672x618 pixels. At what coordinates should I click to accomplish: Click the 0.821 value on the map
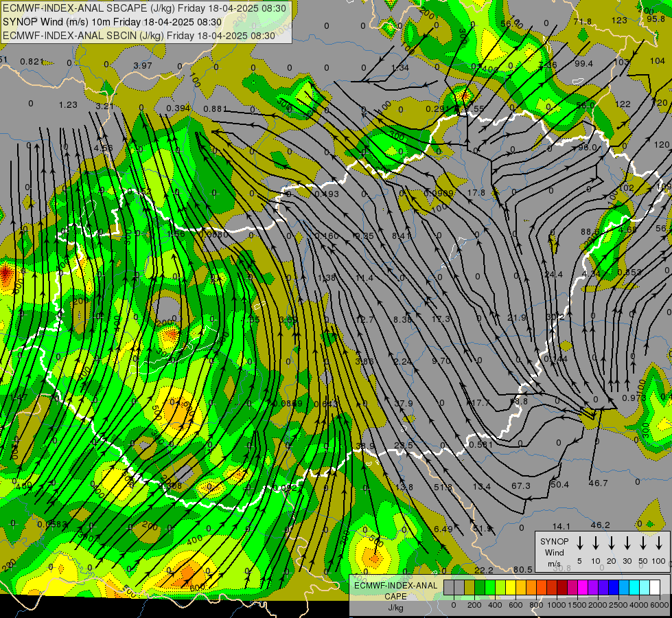(x=32, y=62)
